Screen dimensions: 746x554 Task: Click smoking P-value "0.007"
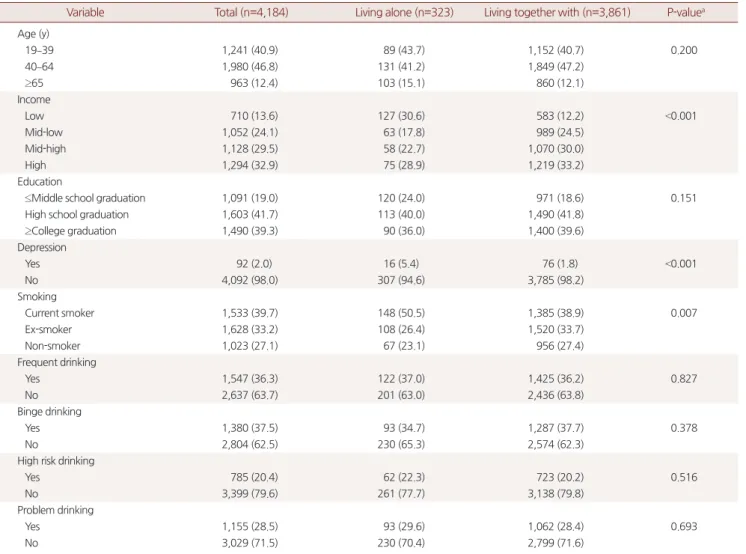[x=684, y=313]
